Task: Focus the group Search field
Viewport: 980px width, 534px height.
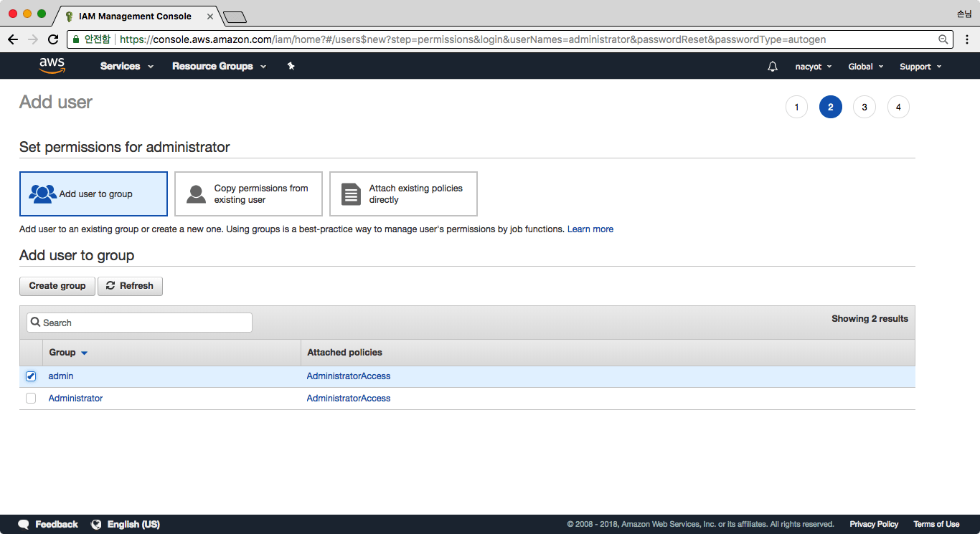Action: point(139,323)
